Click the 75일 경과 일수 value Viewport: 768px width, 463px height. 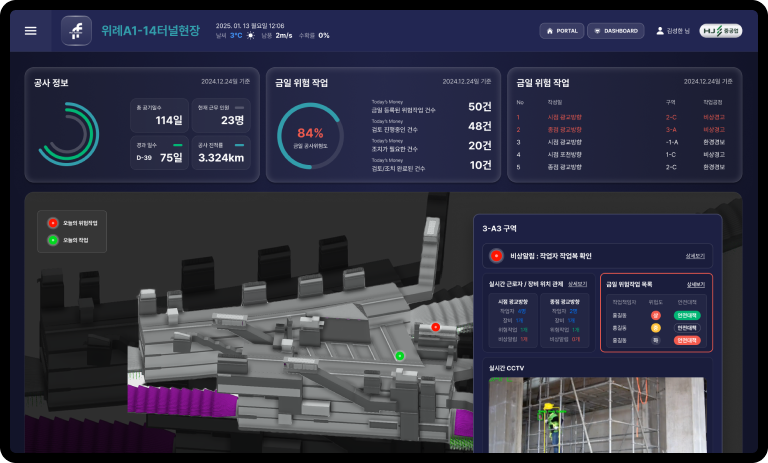pyautogui.click(x=171, y=158)
